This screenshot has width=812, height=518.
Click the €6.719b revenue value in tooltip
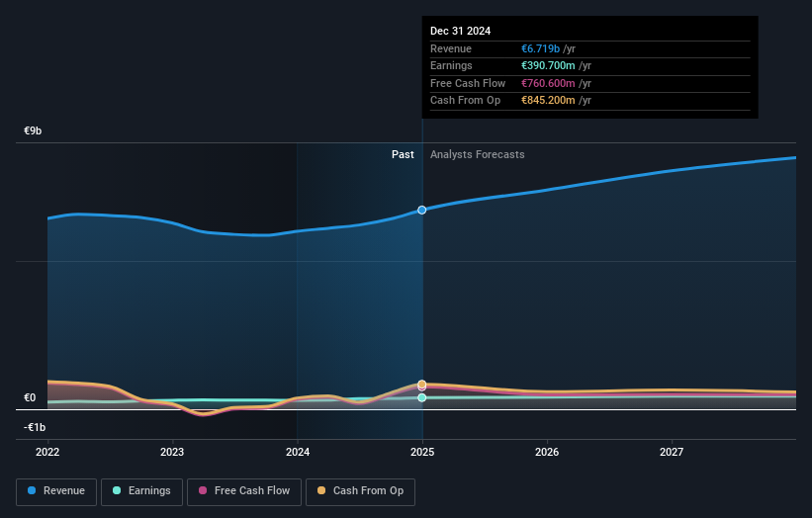pos(541,48)
